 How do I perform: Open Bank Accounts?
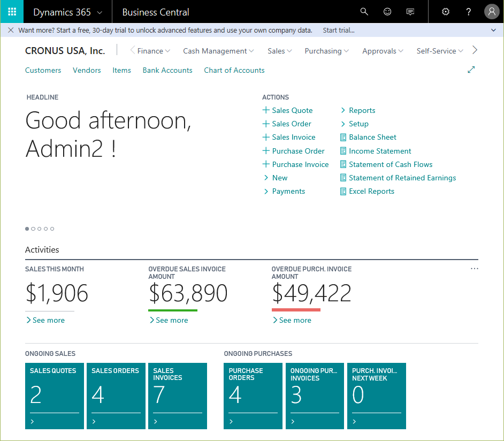(x=167, y=70)
